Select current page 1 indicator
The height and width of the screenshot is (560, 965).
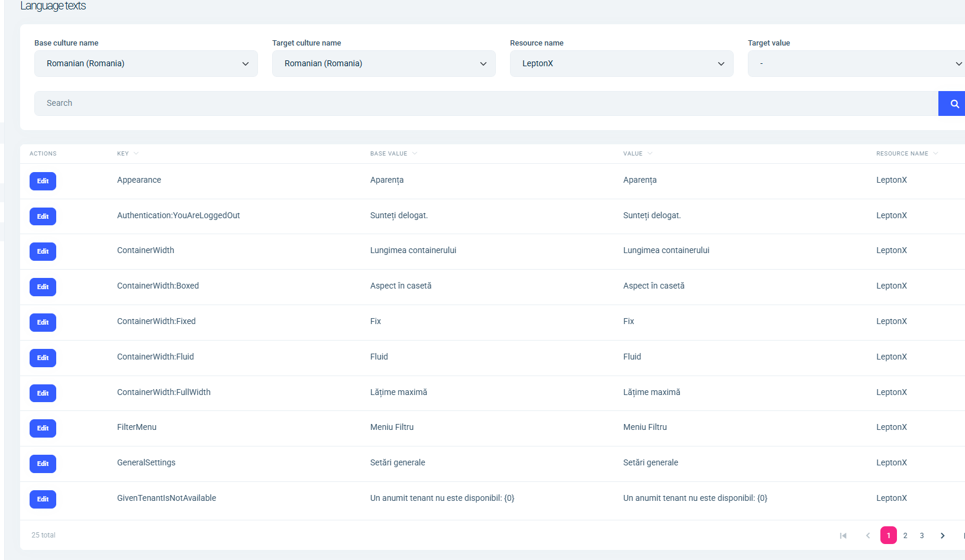[x=888, y=536]
